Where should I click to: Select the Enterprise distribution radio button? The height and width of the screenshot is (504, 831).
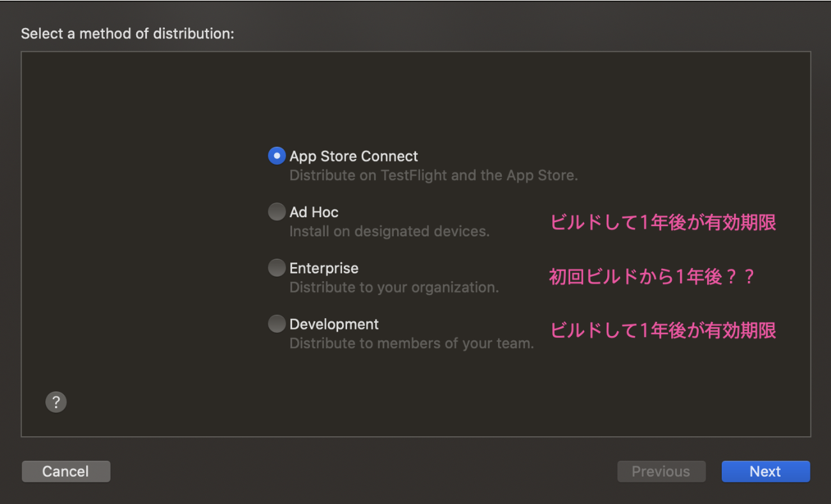277,268
